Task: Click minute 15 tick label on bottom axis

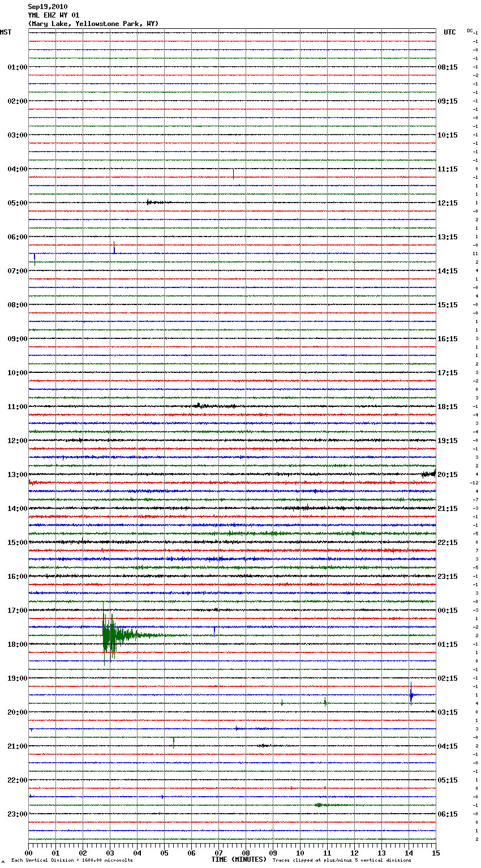Action: [x=436, y=853]
